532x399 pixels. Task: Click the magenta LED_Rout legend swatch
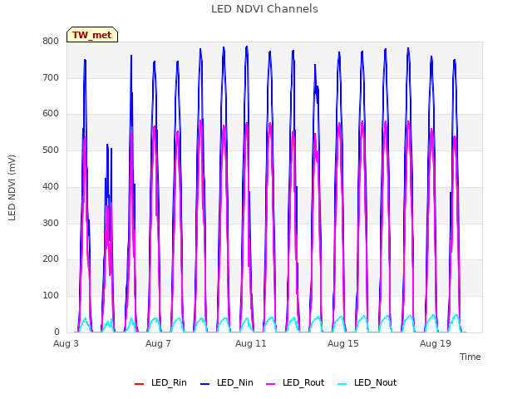[271, 384]
